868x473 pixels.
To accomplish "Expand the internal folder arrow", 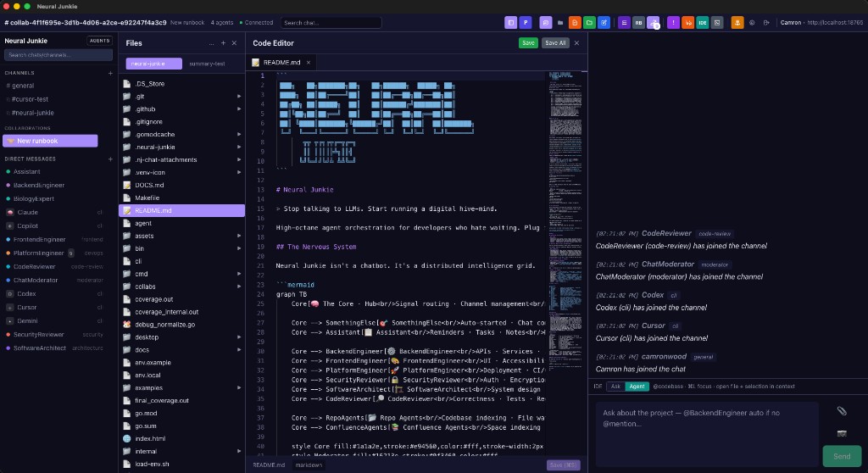I will point(239,452).
